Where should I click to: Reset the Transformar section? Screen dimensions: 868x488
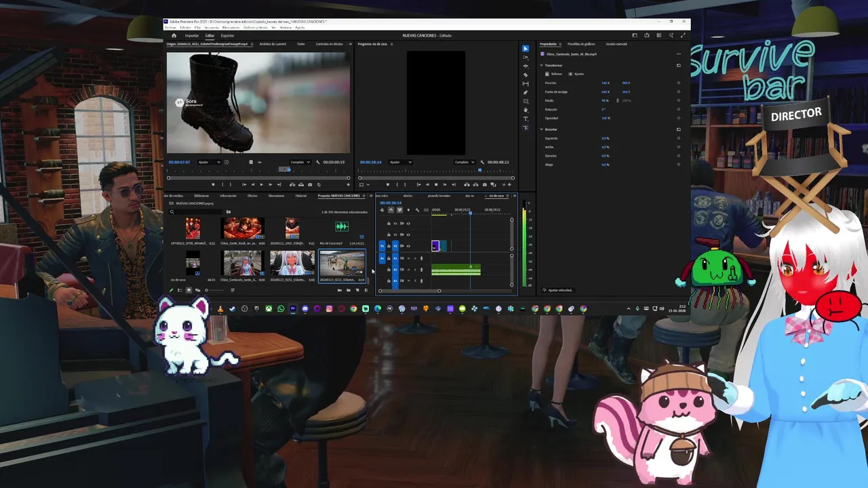click(679, 65)
